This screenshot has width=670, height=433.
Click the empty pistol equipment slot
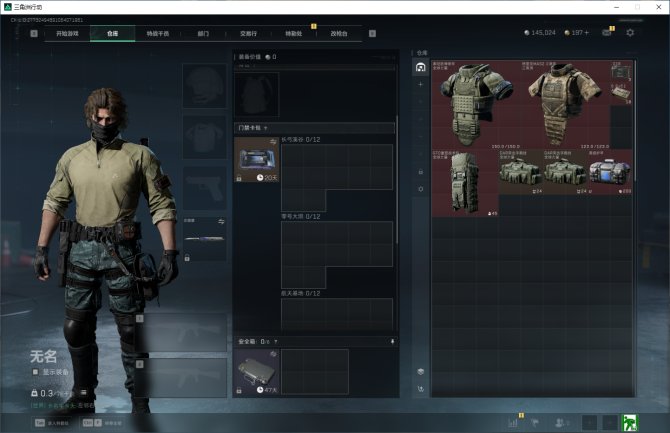tap(205, 188)
